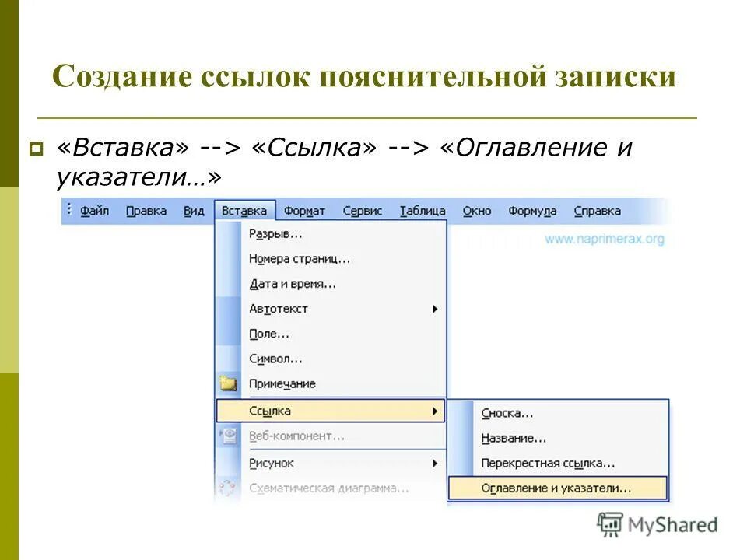Viewport: 747px width, 560px height.
Task: Choose Дата и время... entry
Action: coord(331,284)
